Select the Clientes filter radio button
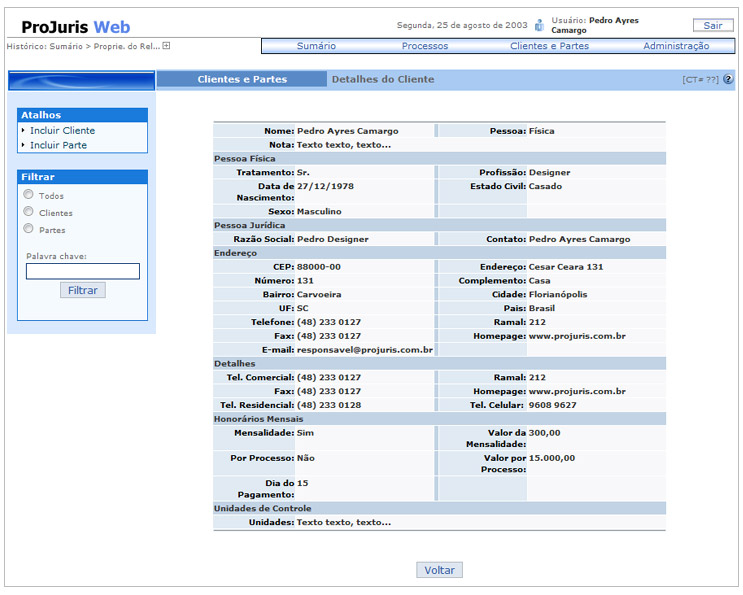743x595 pixels. tap(29, 212)
